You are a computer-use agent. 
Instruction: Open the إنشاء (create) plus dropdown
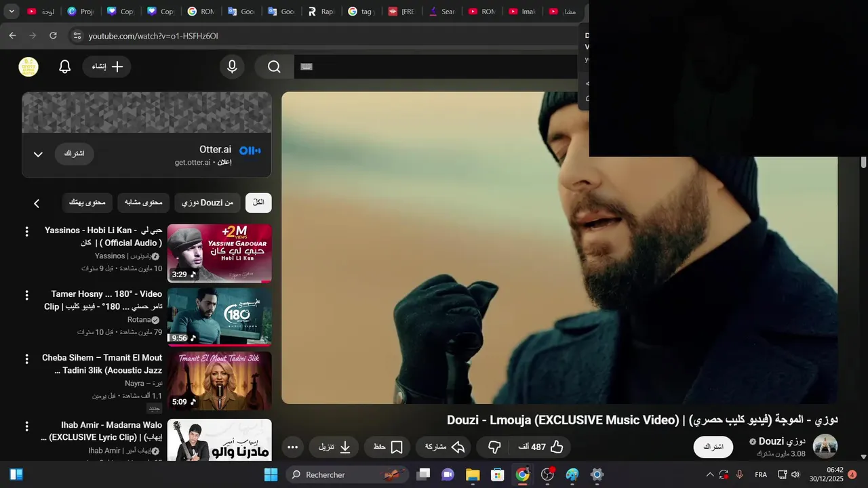pyautogui.click(x=107, y=66)
